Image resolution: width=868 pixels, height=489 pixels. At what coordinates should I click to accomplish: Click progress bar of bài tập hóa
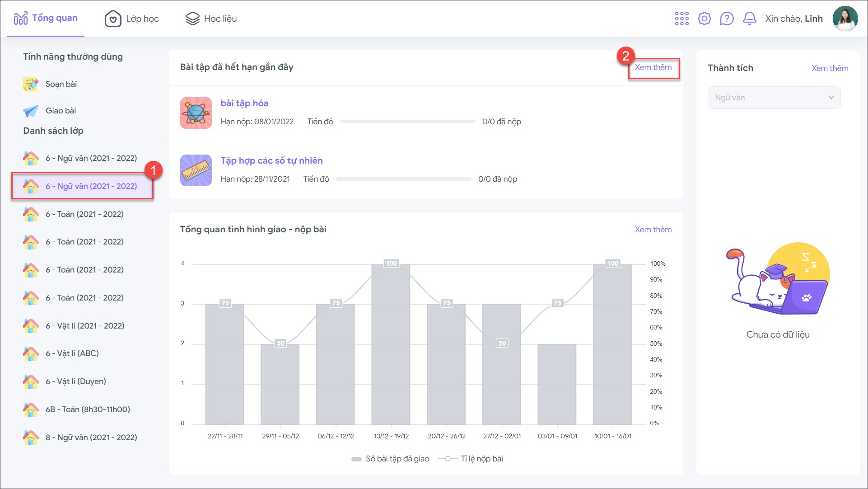coord(407,122)
